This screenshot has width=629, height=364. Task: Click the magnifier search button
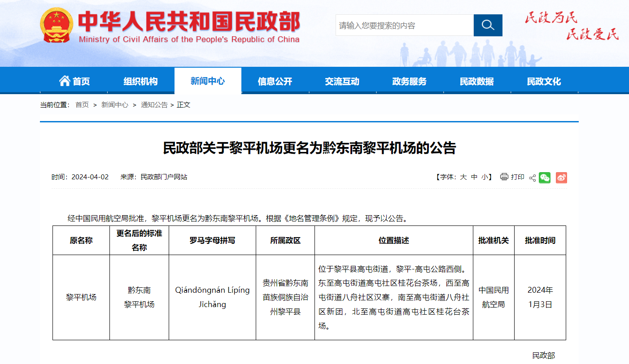[488, 25]
